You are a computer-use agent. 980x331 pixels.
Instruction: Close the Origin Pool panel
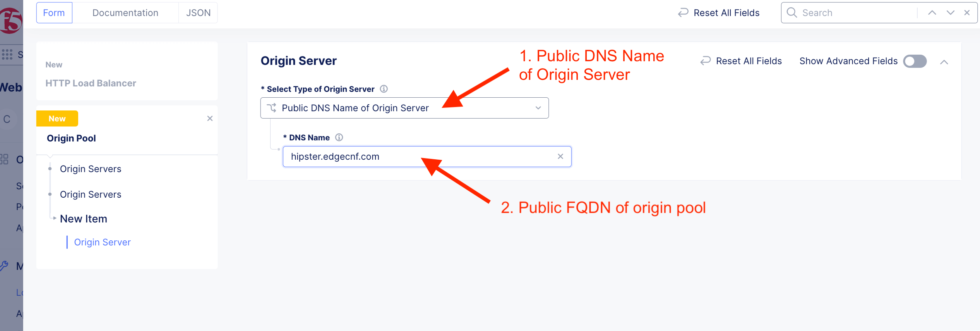210,119
